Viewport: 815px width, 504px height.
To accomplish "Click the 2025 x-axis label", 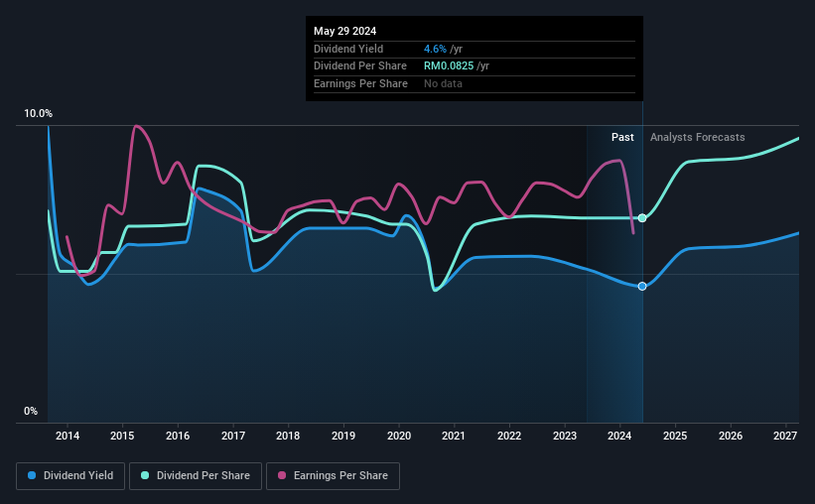I will click(675, 436).
